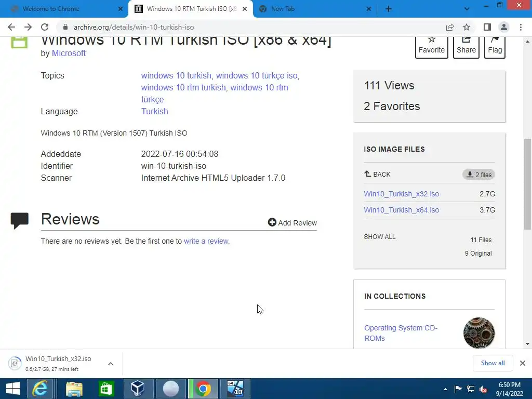532x399 pixels.
Task: Click the scrollbar down arrow
Action: pos(528,344)
